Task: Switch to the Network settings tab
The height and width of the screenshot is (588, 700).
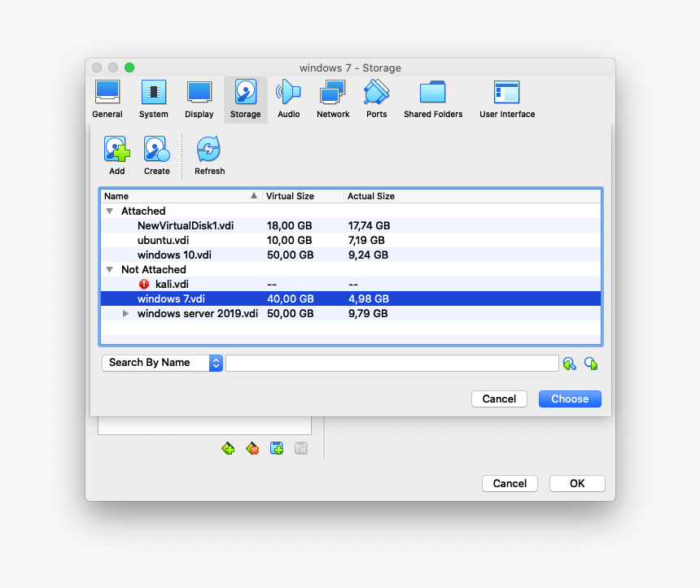Action: 332,98
